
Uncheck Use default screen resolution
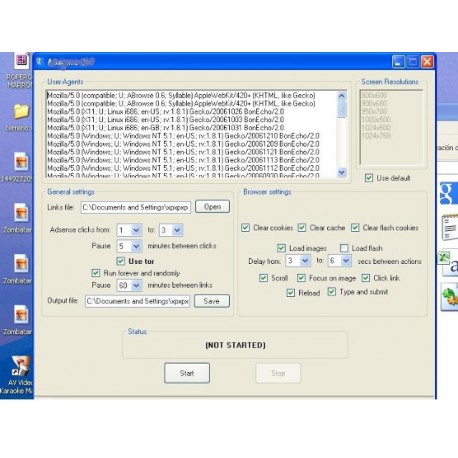coord(369,178)
